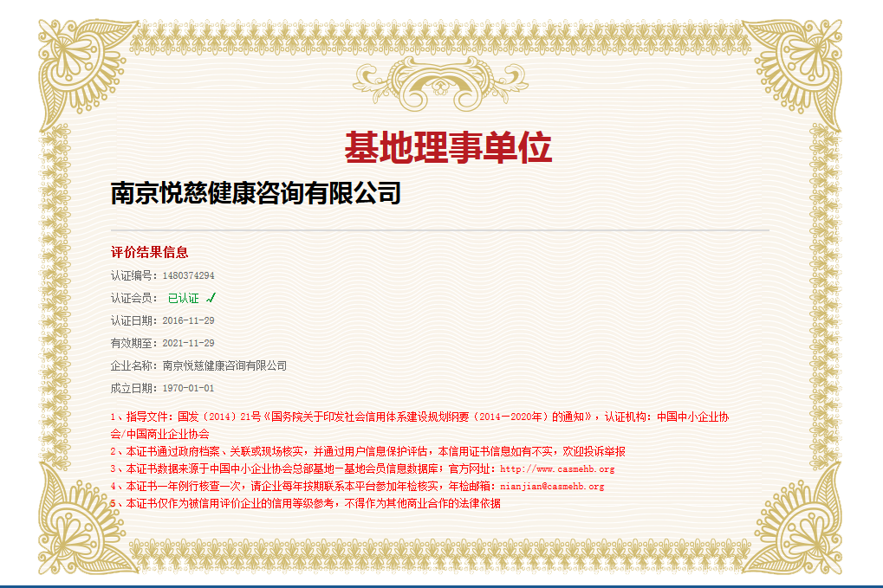Screen dimensions: 883x588
Task: Click the company name value in the 企业名称 row
Action: pos(224,365)
